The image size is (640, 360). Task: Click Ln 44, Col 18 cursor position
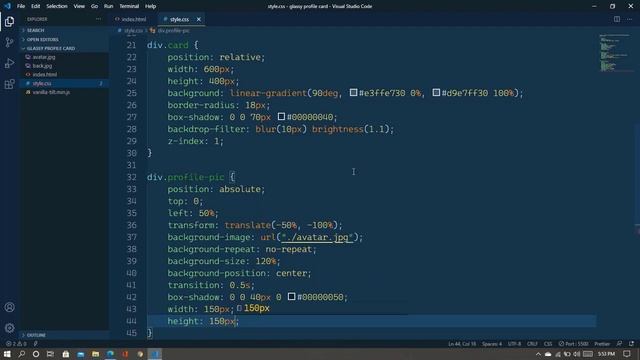pyautogui.click(x=462, y=344)
